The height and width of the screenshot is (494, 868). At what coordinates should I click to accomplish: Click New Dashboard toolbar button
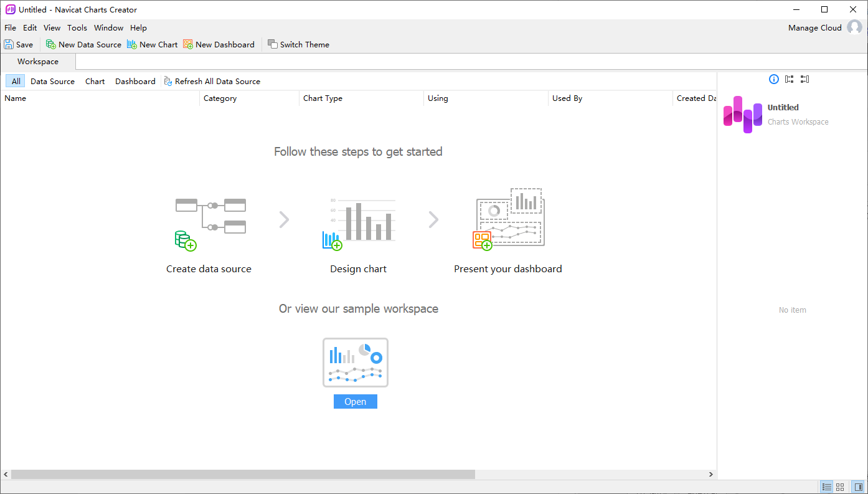pos(219,44)
